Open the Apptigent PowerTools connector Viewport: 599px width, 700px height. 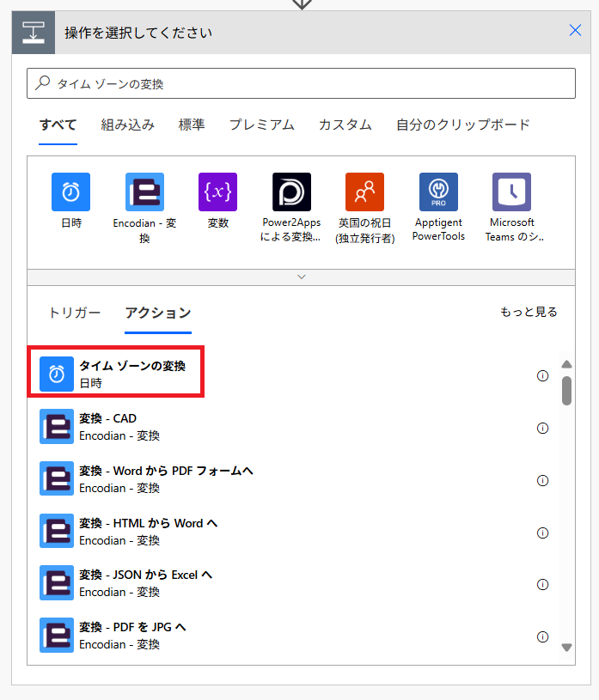point(438,192)
